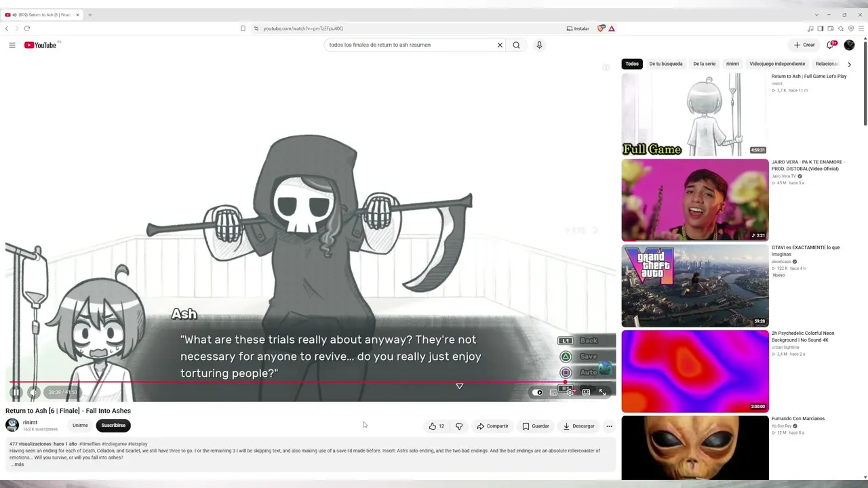Open the player settings gear
The height and width of the screenshot is (488, 868).
[x=570, y=392]
